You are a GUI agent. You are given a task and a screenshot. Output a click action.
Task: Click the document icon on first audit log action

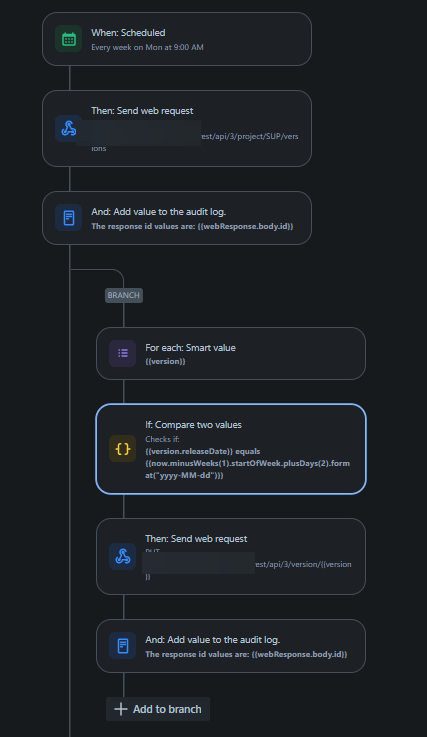69,218
